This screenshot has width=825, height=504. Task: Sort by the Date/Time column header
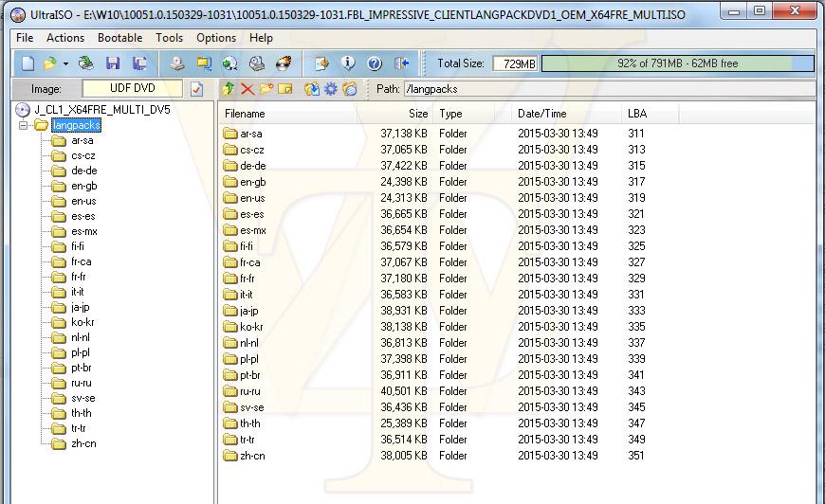[565, 114]
